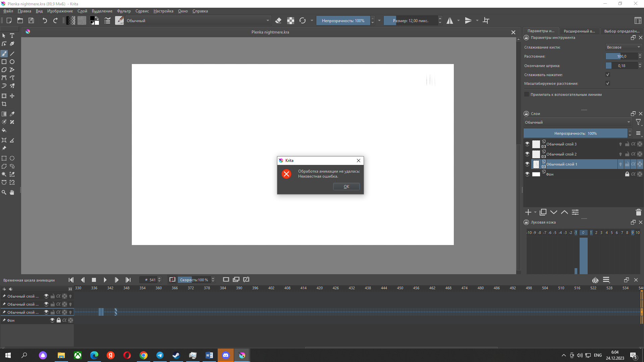Jump to first frame
644x362 pixels.
tap(71, 280)
